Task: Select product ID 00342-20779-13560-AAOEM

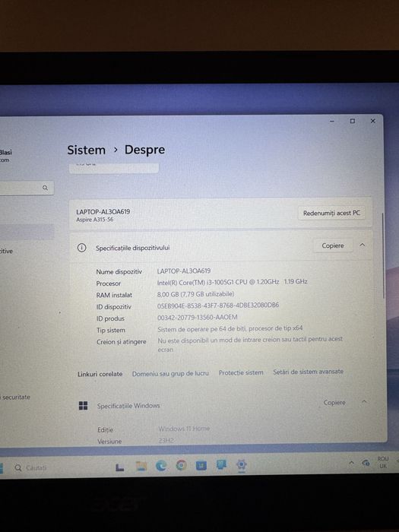Action: point(197,317)
